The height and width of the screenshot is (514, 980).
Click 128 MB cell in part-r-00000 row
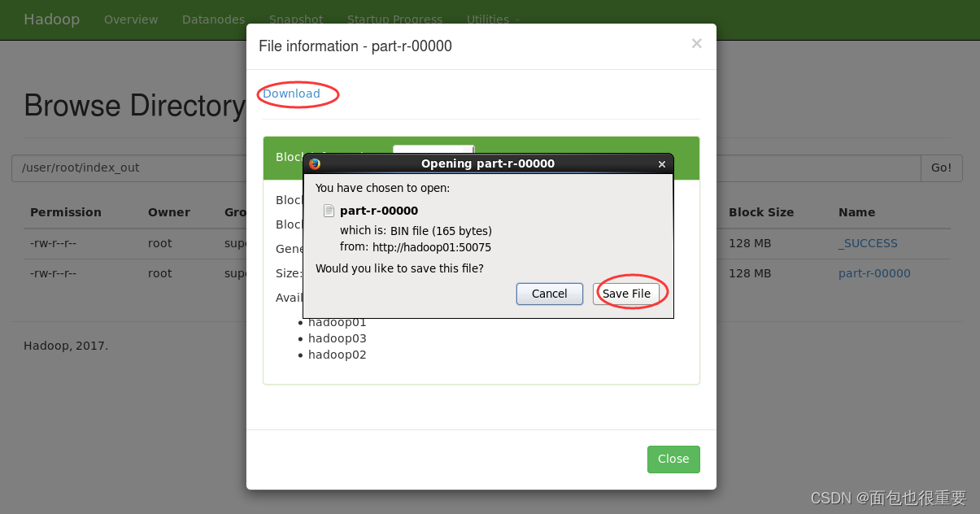[x=750, y=273]
